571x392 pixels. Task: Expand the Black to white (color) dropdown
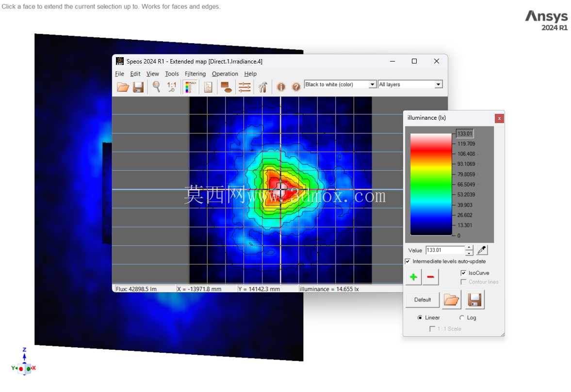[372, 84]
